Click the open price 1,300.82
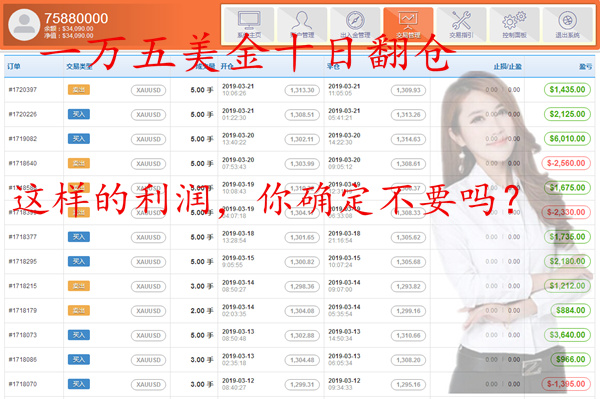 [302, 262]
